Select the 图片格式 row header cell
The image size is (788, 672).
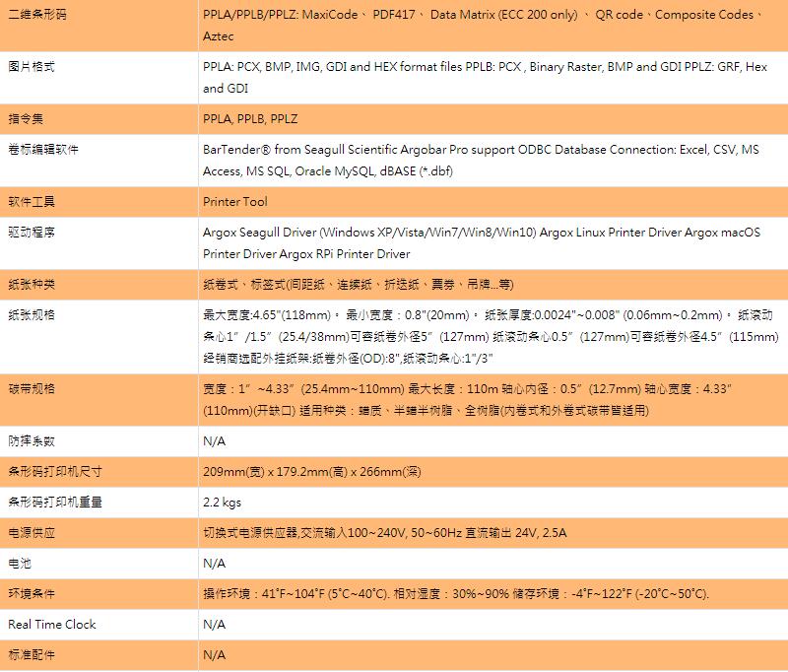coord(32,67)
